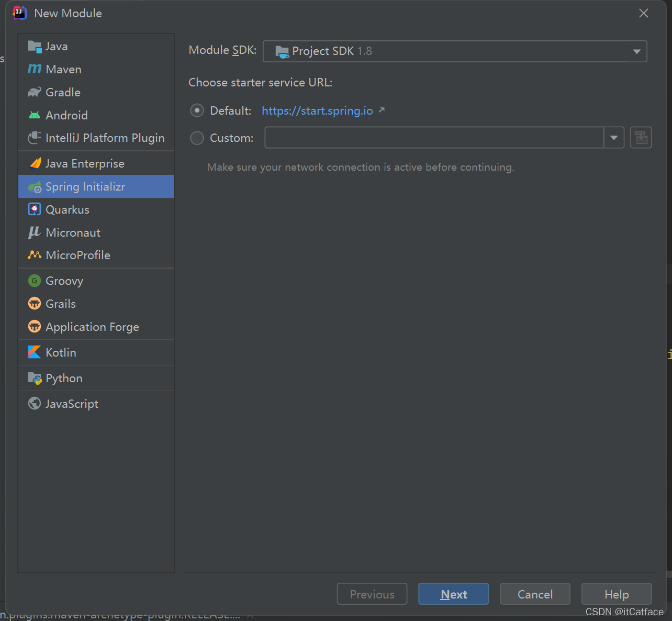Screen dimensions: 672x621
Task: Select the Maven 'm' icon
Action: [35, 69]
